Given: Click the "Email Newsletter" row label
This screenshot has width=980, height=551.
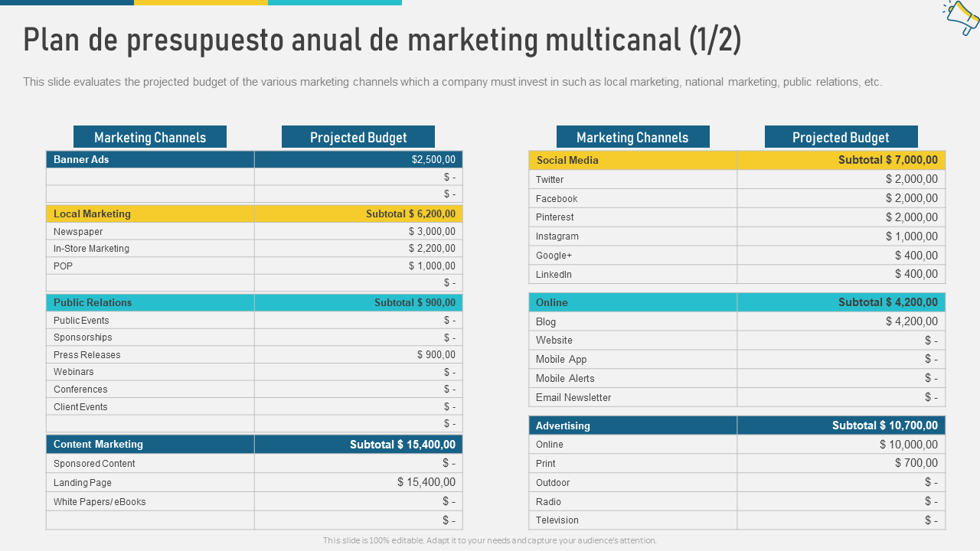Looking at the screenshot, I should (573, 398).
